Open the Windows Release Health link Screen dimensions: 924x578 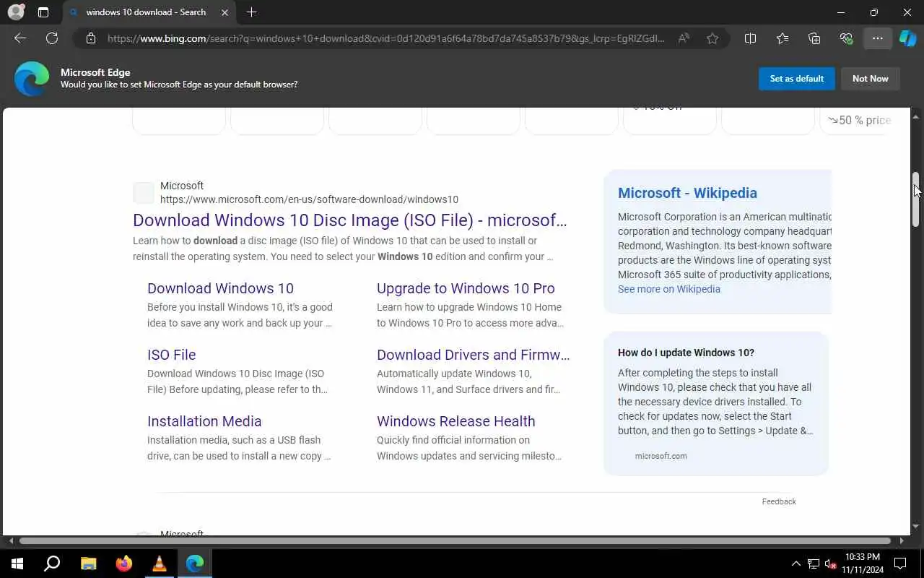tap(456, 421)
